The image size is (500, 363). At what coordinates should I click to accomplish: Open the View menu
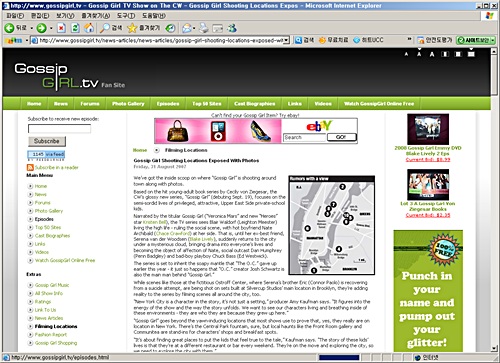click(65, 16)
